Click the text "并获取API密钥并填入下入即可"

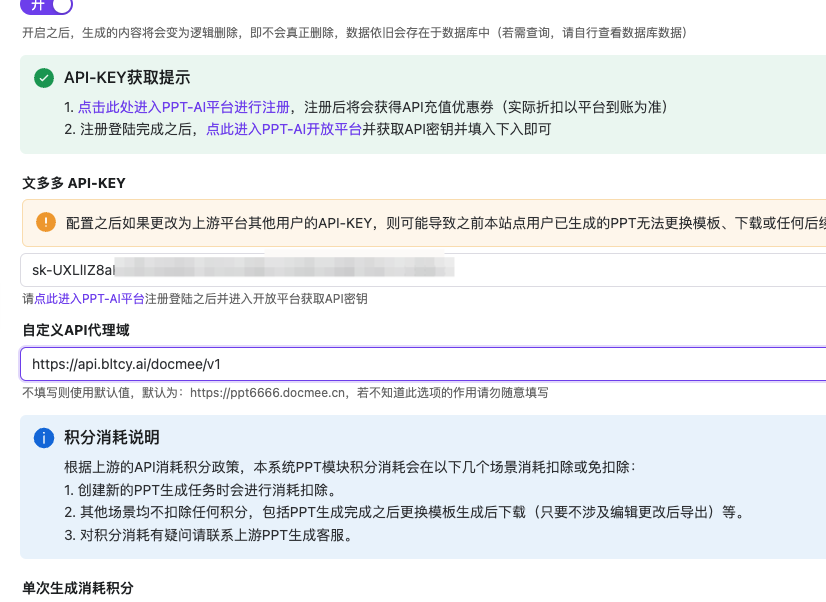[457, 129]
